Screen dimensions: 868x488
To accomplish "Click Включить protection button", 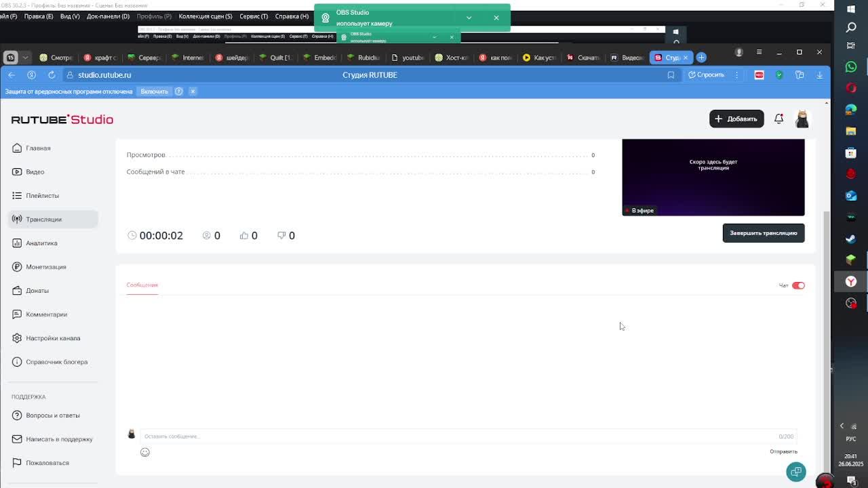I will click(x=154, y=91).
